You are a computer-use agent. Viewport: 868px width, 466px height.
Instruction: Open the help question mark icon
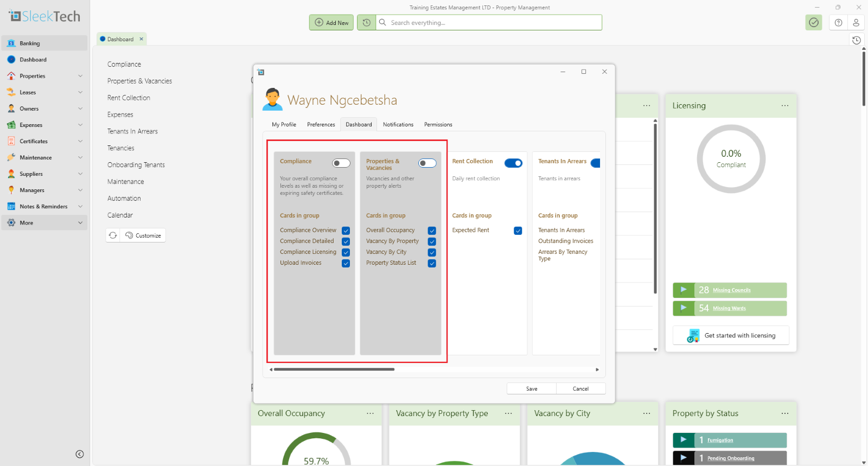[x=839, y=22]
